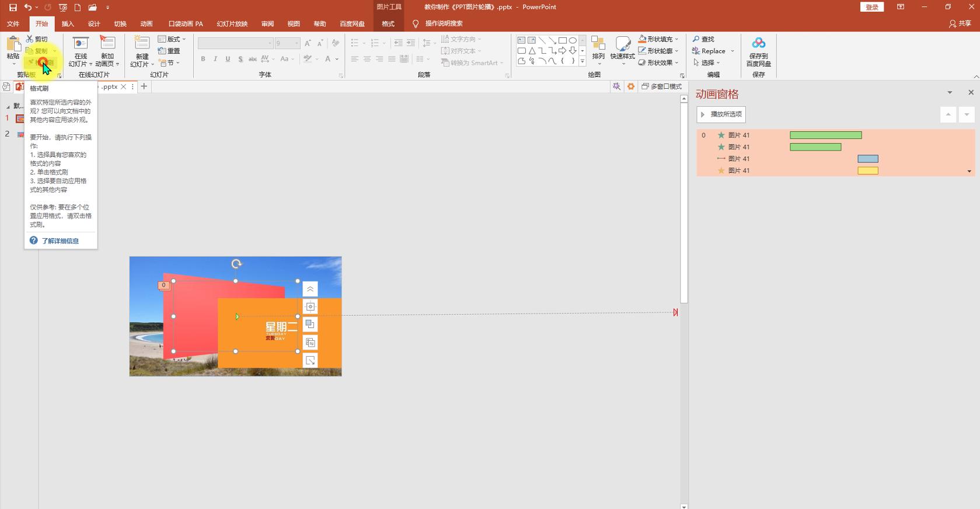
Task: Insert a new slide with 新建幻灯片
Action: click(x=142, y=44)
